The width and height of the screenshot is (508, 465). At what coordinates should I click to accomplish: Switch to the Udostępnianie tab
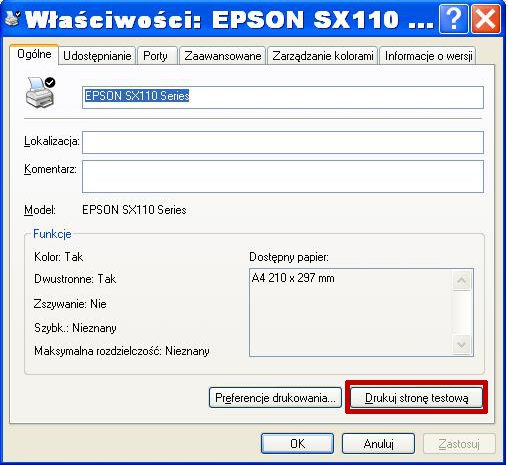pyautogui.click(x=97, y=56)
